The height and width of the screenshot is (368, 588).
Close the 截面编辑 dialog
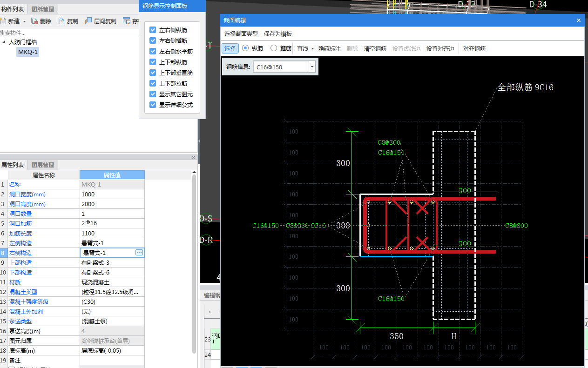coord(579,20)
